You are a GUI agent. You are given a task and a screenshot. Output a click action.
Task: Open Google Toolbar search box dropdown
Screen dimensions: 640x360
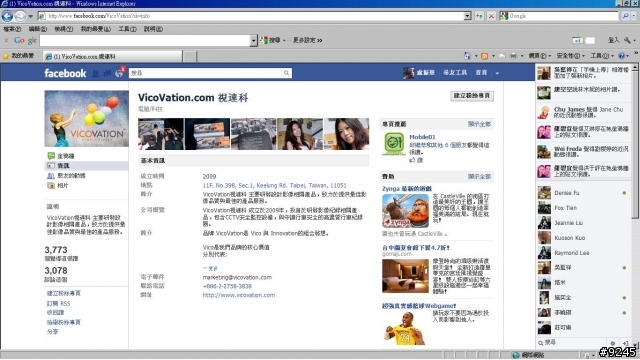coord(253,40)
